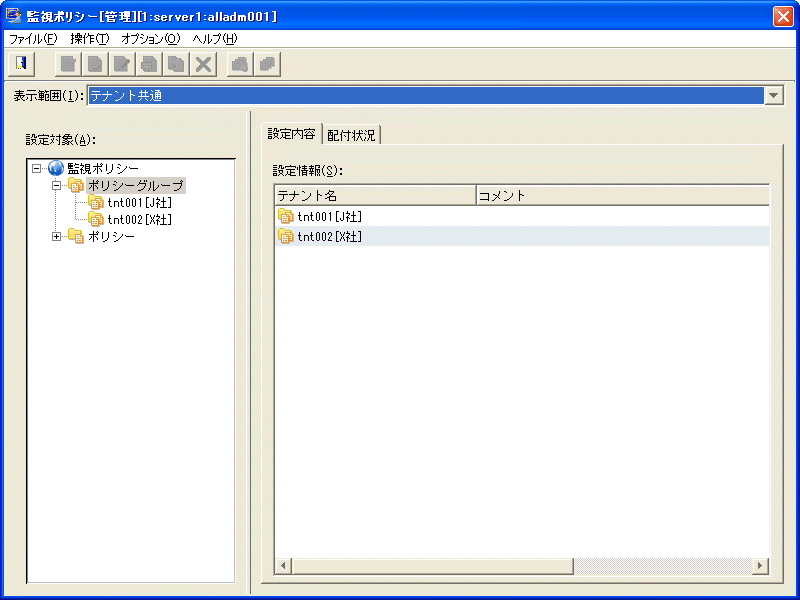Expand the ポリシー tree node
This screenshot has height=600, width=800.
click(56, 236)
